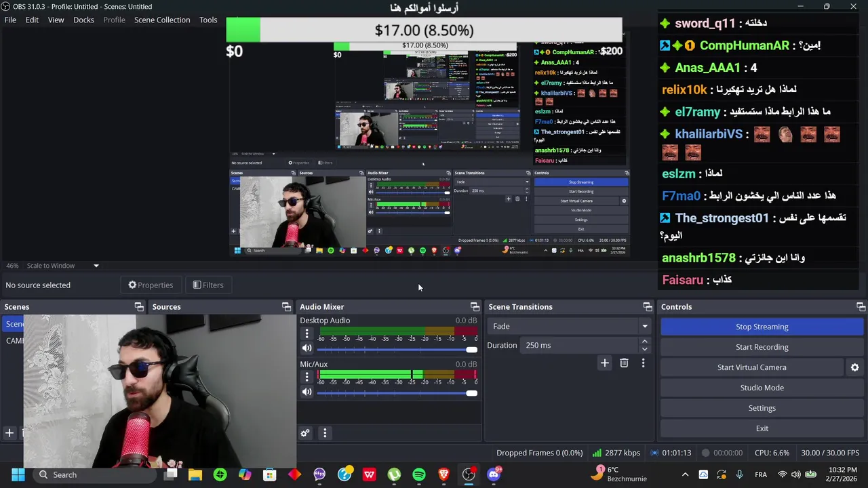The height and width of the screenshot is (488, 868).
Task: Click OBS Studio taskbar icon
Action: click(x=469, y=474)
